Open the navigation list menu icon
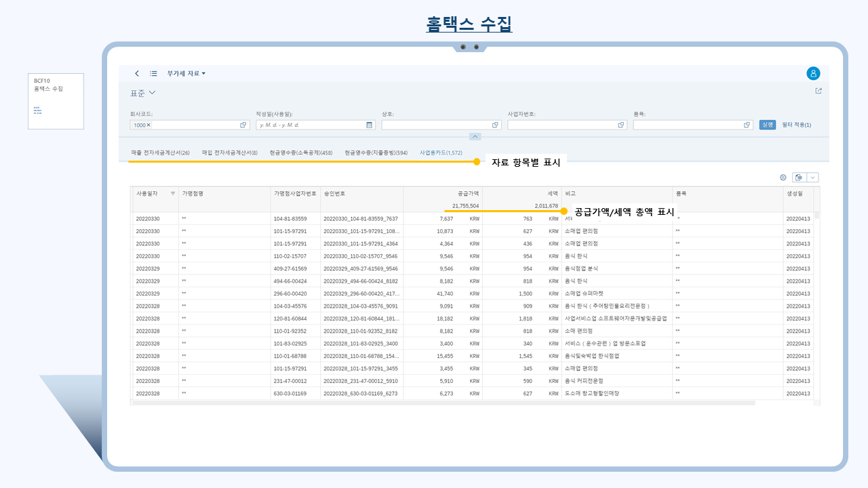The height and width of the screenshot is (488, 868). pyautogui.click(x=154, y=73)
